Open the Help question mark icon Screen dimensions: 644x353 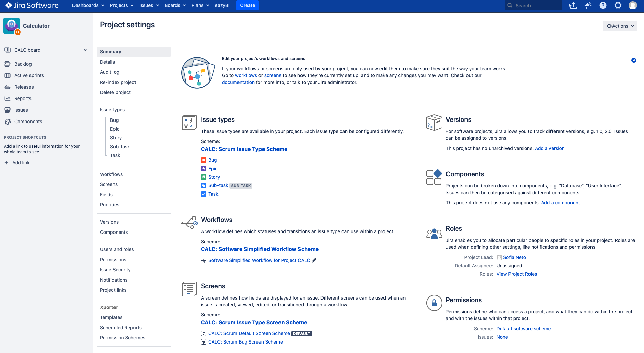point(603,5)
